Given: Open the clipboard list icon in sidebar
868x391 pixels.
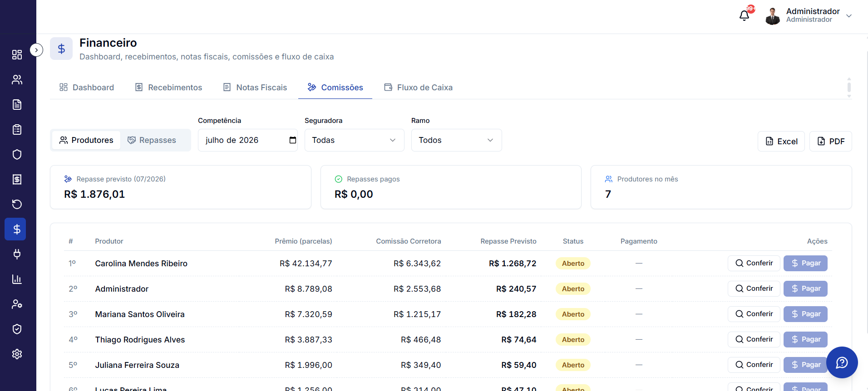Looking at the screenshot, I should (x=17, y=130).
